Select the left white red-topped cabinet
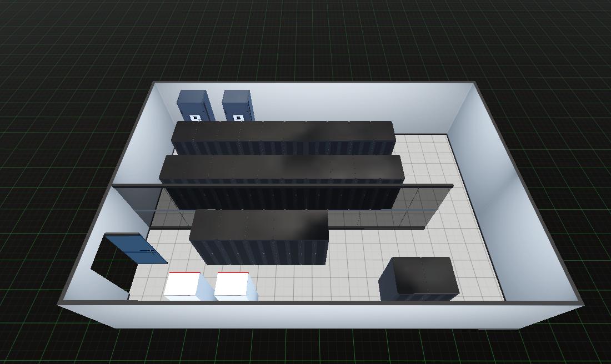611x364 pixels. [x=182, y=285]
